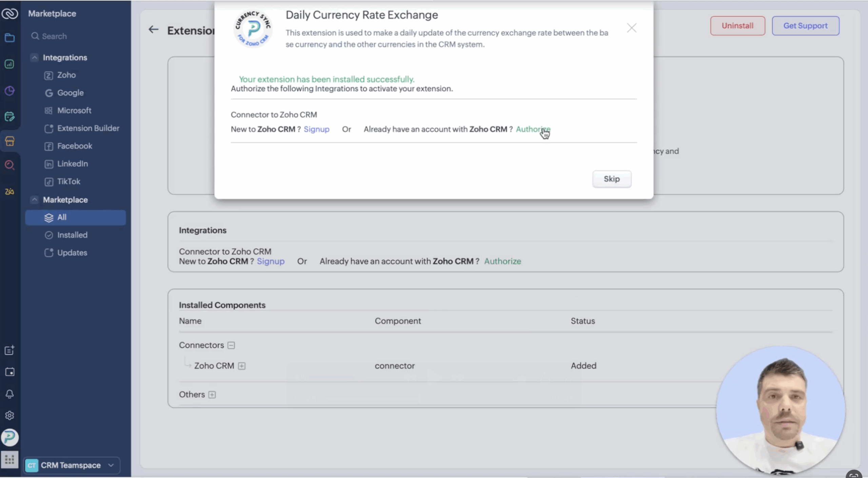Collapse the Connectors row minus box

[x=231, y=345]
